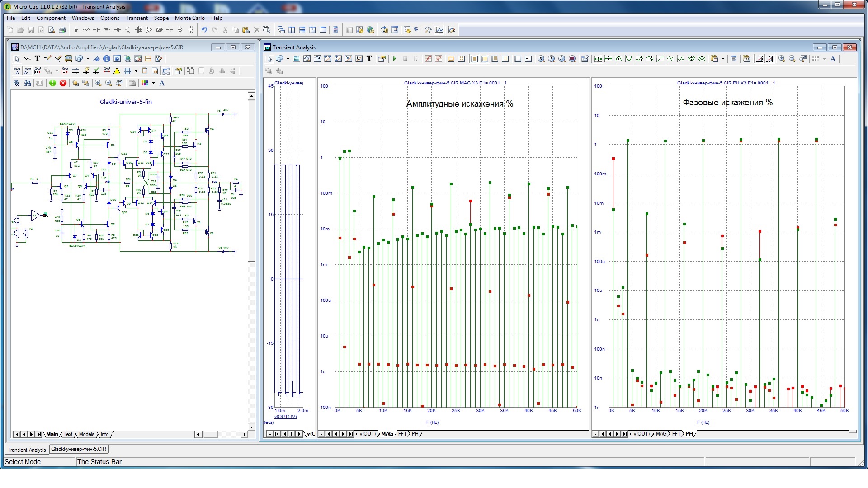Click the Peak cursor function icon
Viewport: 868px width, 488px height.
[618, 59]
